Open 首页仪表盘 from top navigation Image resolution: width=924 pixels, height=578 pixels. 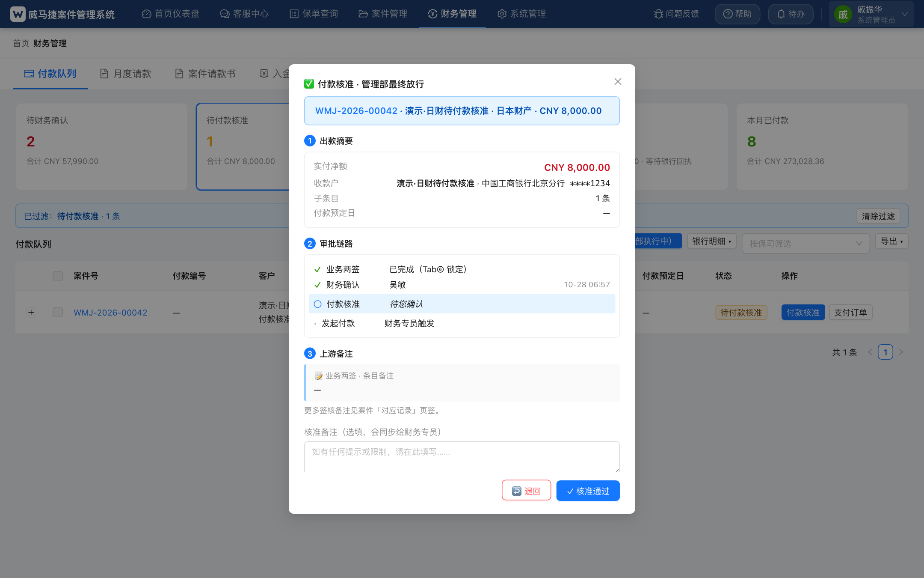(171, 14)
